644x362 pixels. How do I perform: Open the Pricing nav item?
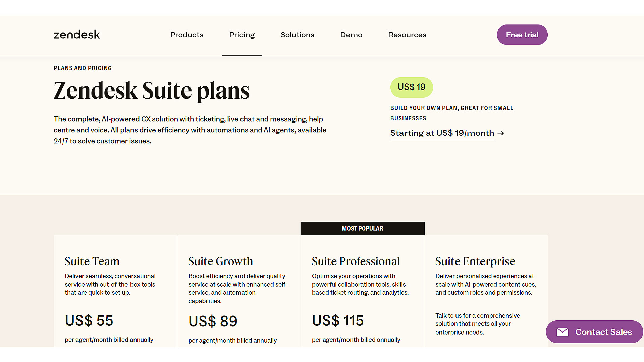tap(242, 35)
